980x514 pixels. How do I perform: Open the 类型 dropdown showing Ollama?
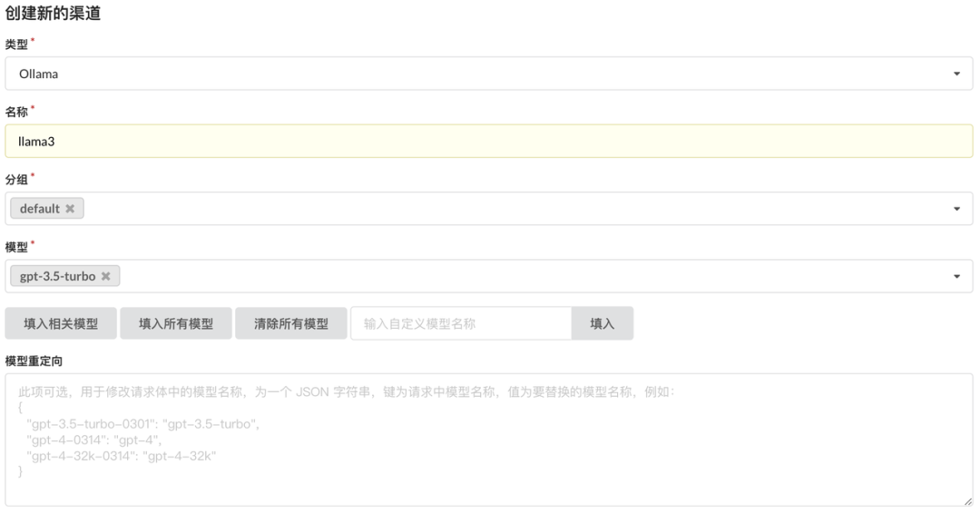[x=489, y=74]
